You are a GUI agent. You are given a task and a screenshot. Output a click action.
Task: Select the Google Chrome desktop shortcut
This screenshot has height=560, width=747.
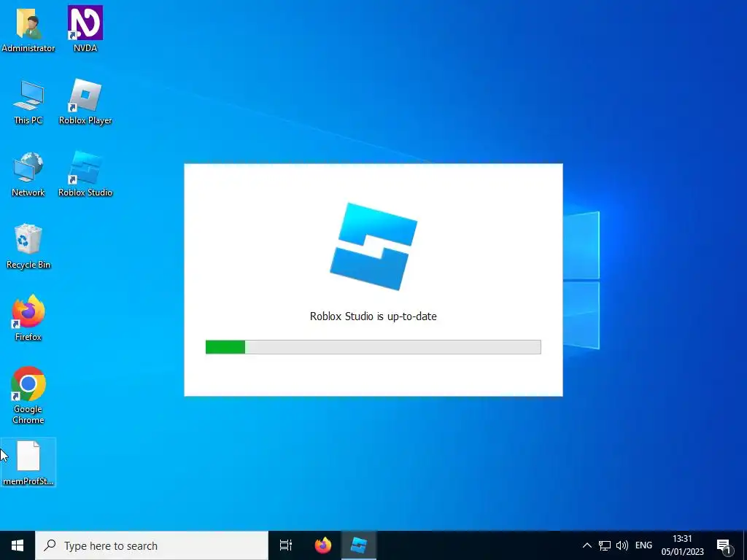pos(28,395)
